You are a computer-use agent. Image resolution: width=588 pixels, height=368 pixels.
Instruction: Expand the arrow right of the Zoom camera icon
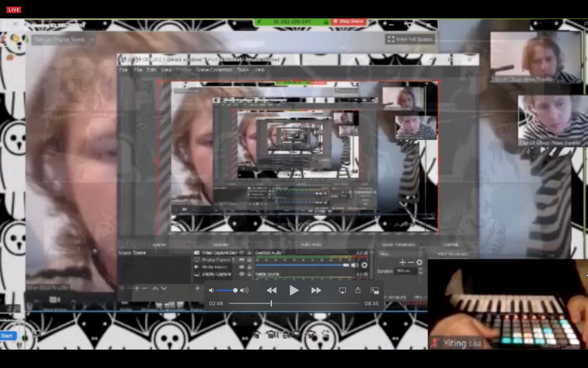pos(73,301)
